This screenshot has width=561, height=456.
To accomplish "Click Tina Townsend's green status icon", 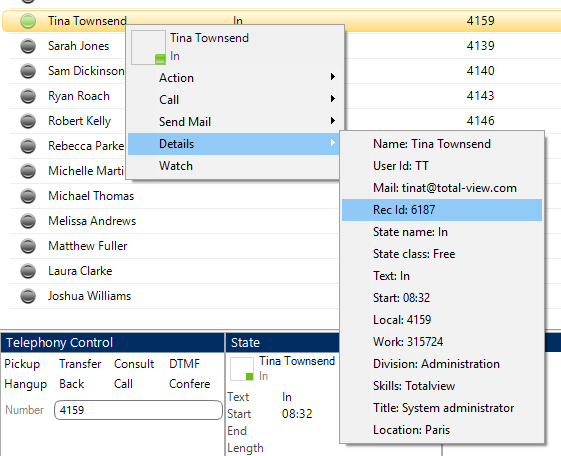I will pos(28,21).
